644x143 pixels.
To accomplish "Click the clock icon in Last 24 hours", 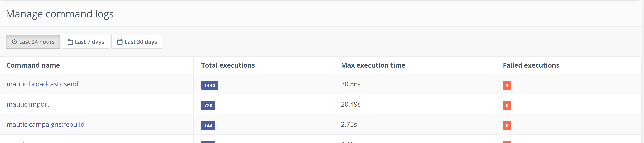I will (14, 42).
